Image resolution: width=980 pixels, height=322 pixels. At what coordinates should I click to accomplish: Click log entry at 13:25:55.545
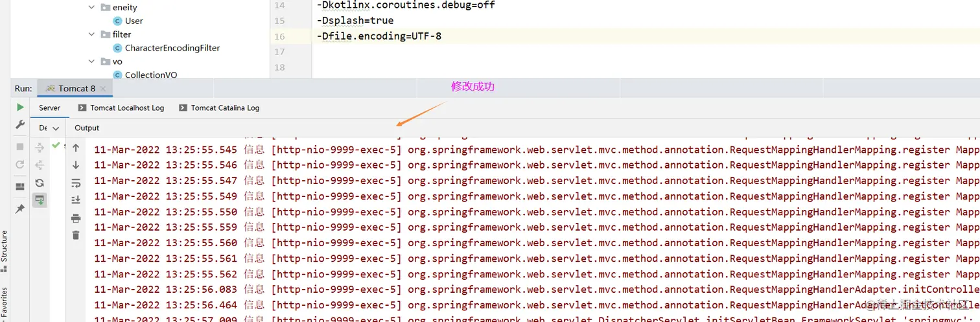point(536,150)
